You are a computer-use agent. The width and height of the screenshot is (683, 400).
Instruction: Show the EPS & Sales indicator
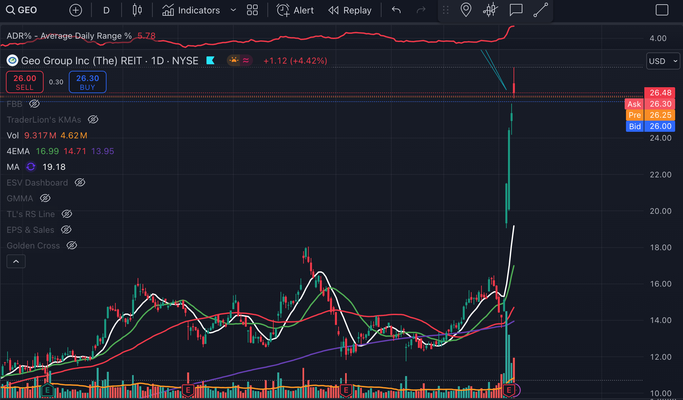(66, 230)
